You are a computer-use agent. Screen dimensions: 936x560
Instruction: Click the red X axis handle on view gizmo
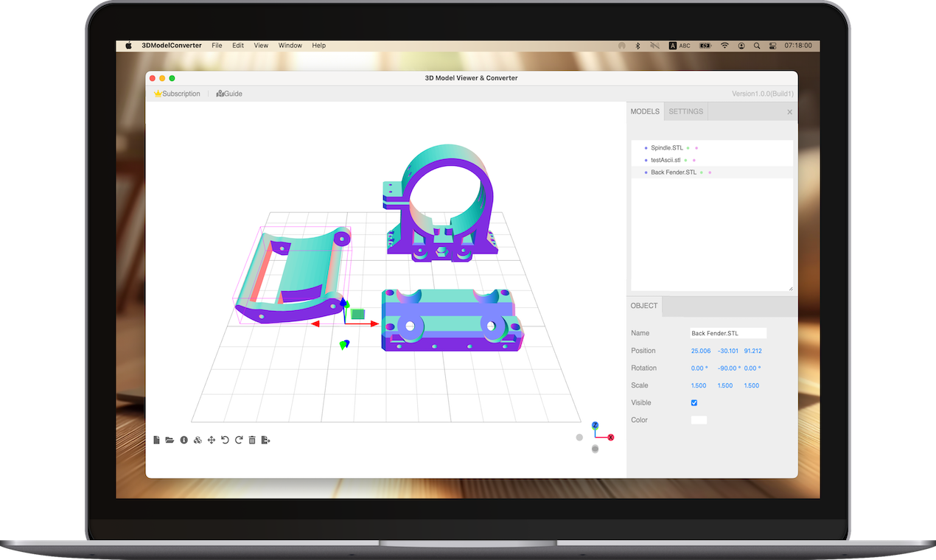[x=611, y=438]
